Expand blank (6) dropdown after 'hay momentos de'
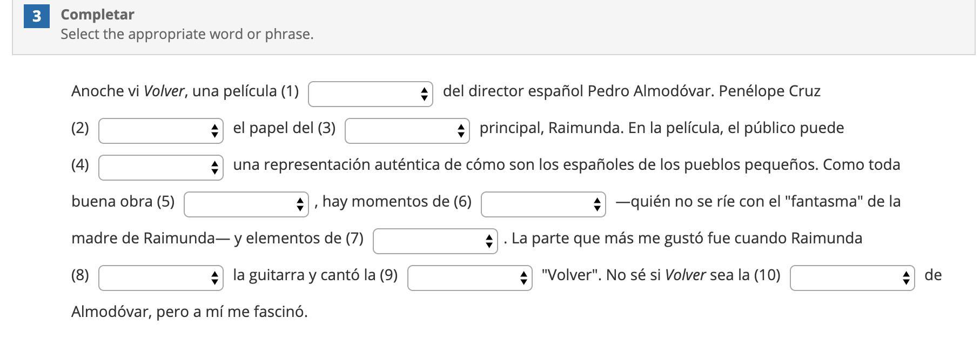Image resolution: width=980 pixels, height=344 pixels. pyautogui.click(x=543, y=204)
